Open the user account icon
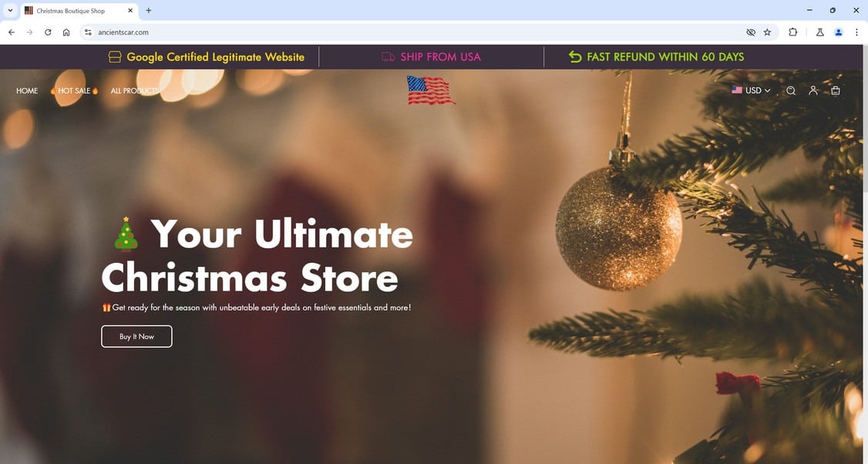 [x=813, y=90]
